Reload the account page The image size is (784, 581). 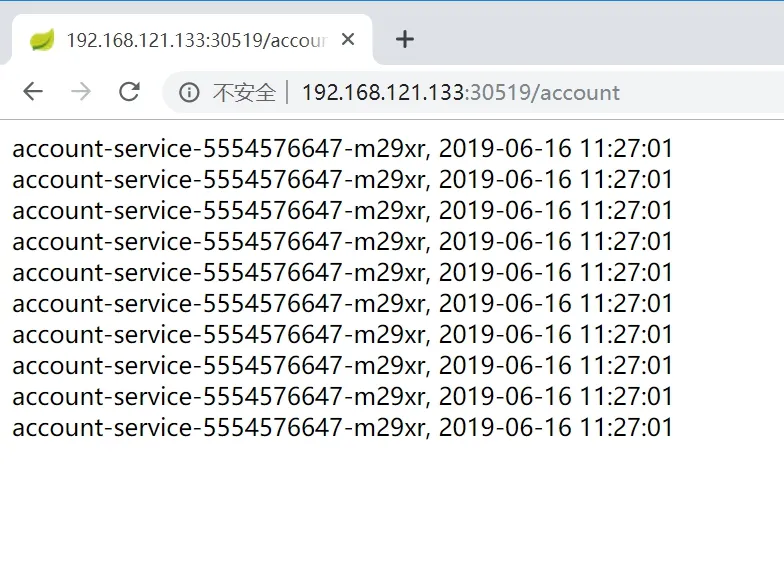(x=129, y=92)
